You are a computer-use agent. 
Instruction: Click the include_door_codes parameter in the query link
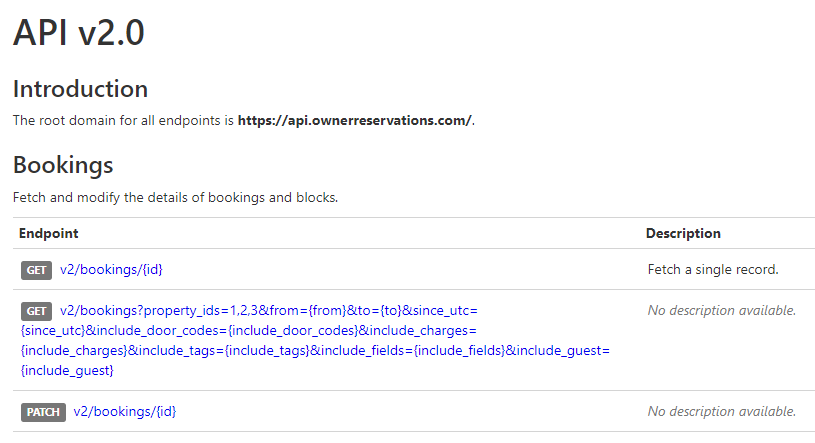(290, 330)
